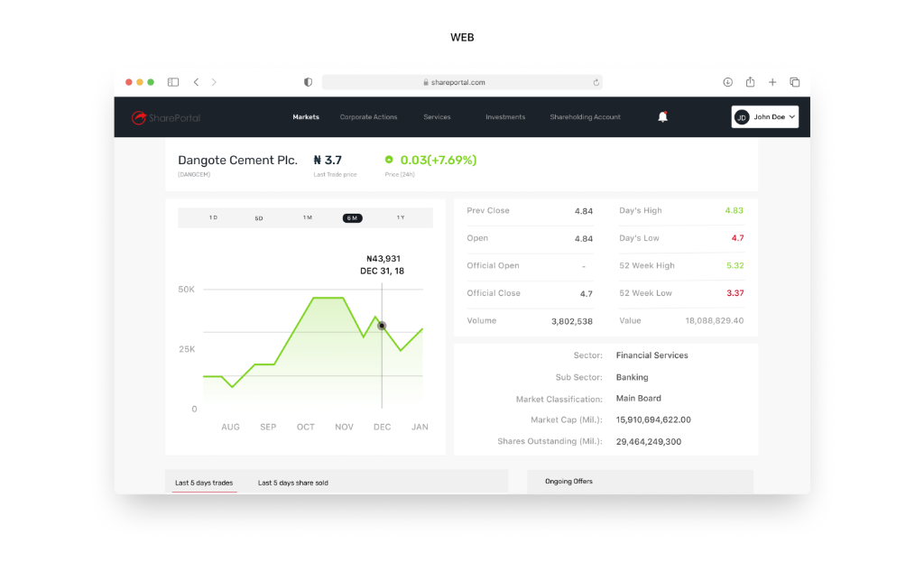Open the downloads icon in browser toolbar
The image size is (924, 562).
click(728, 82)
